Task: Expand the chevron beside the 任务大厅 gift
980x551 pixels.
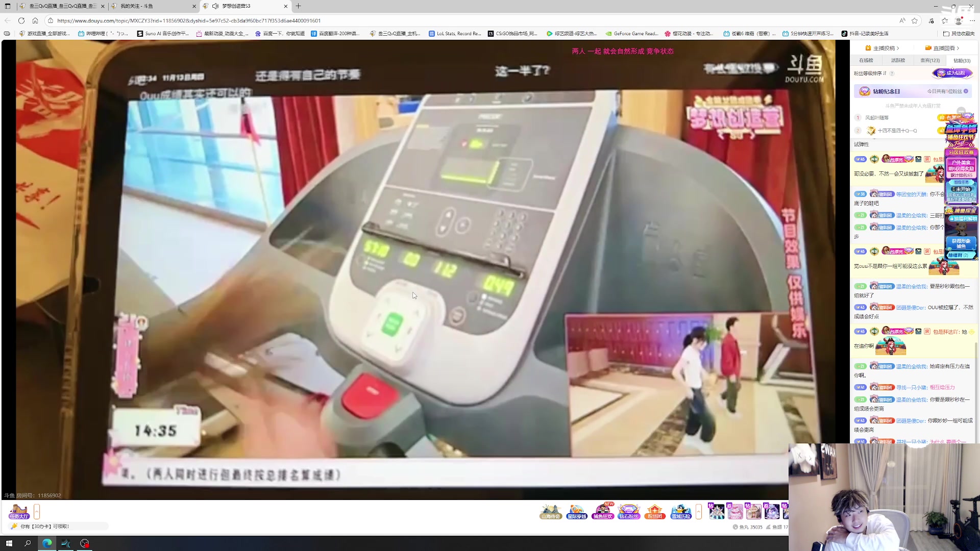Action: point(36,512)
